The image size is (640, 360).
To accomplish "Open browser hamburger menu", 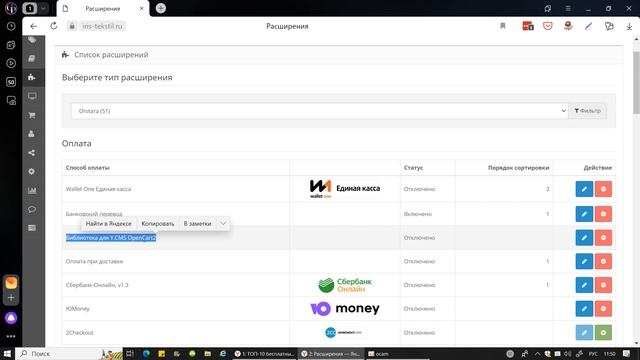I will tap(568, 8).
